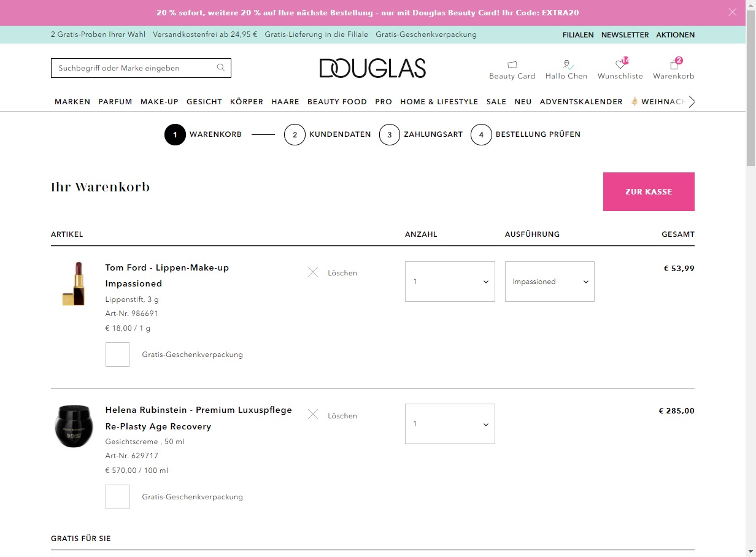This screenshot has width=756, height=557.
Task: Click the Tom Ford lipstick thumbnail
Action: [x=74, y=283]
